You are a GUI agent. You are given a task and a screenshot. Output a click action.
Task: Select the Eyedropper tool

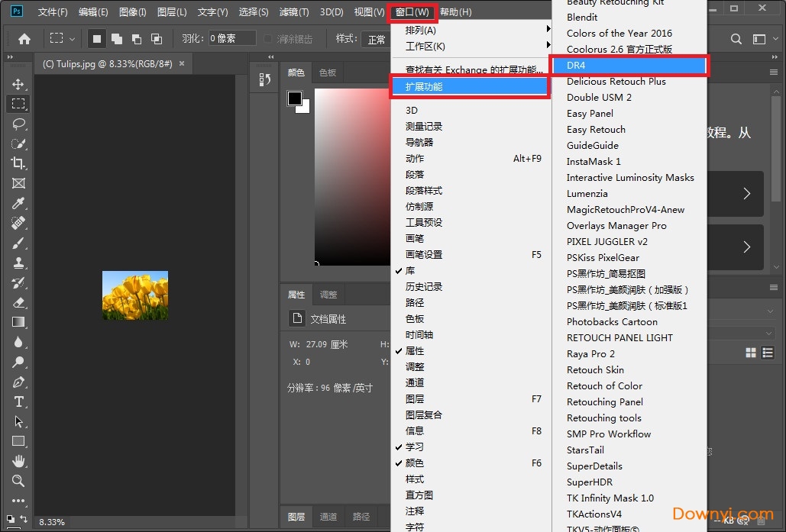(x=18, y=203)
